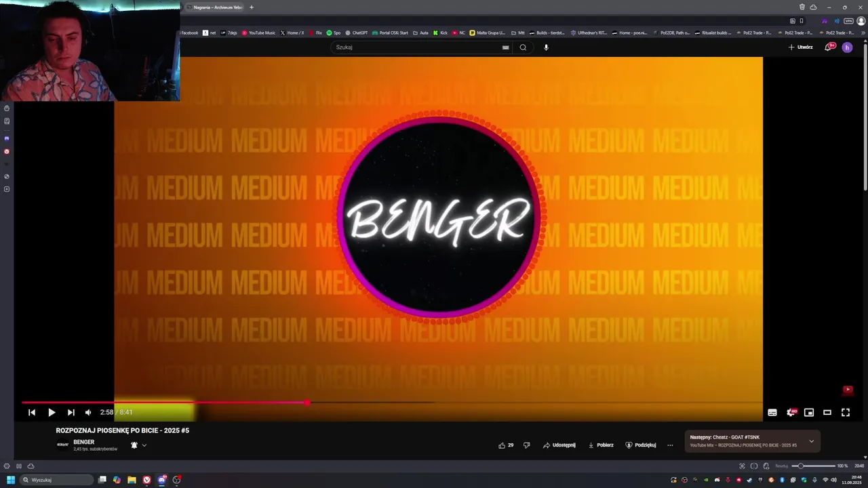Start voice search with the microphone
This screenshot has height=488, width=868.
pyautogui.click(x=546, y=47)
